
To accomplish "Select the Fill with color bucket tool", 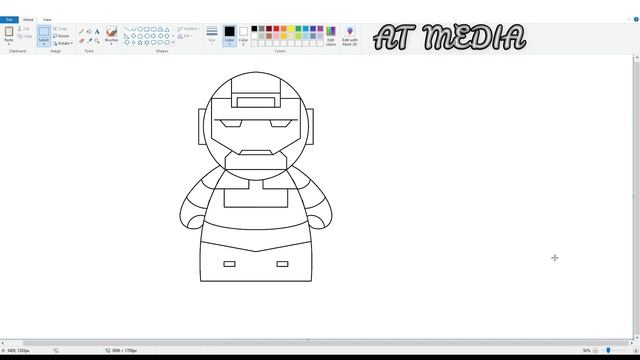I will point(89,31).
